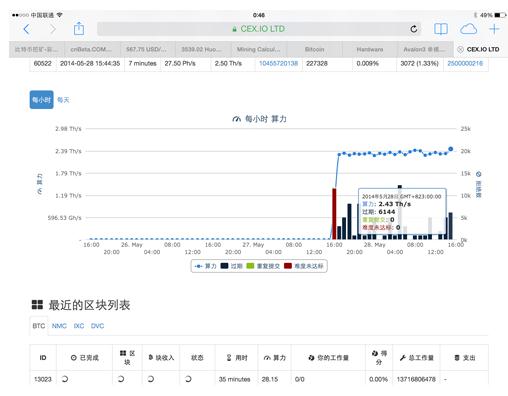Screen dimensions: 508x396
Task: Switch to the NMC blocks tab
Action: 59,326
